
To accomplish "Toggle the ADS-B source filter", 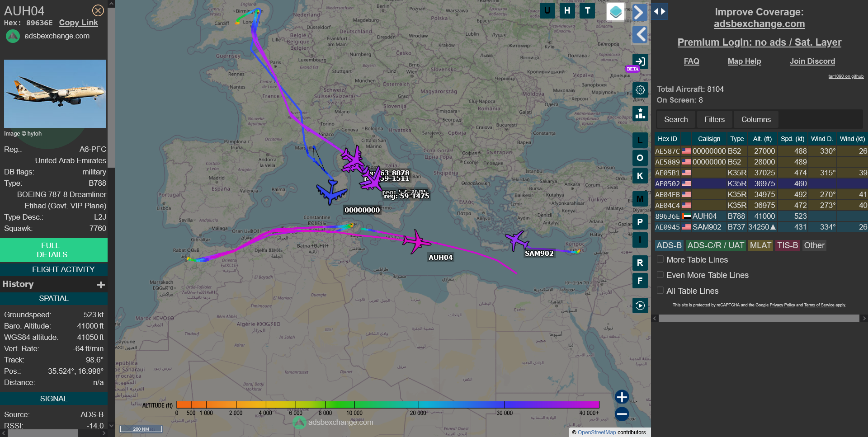I will [669, 245].
